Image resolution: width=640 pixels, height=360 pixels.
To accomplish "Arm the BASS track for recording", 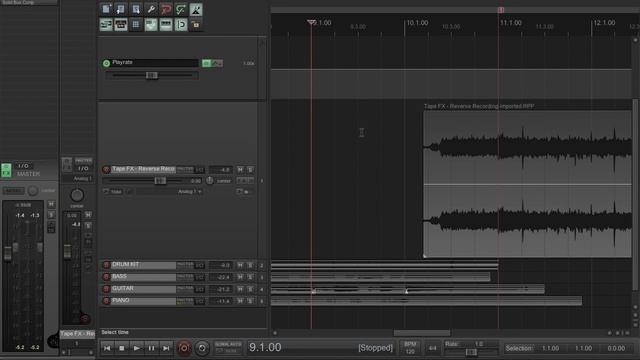I will coord(106,277).
